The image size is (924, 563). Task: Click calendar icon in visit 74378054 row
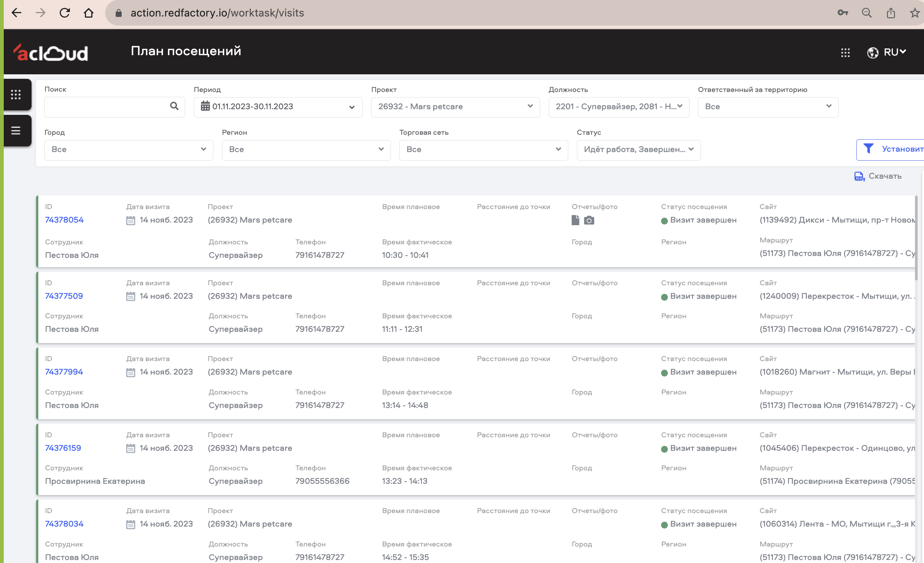click(x=130, y=220)
